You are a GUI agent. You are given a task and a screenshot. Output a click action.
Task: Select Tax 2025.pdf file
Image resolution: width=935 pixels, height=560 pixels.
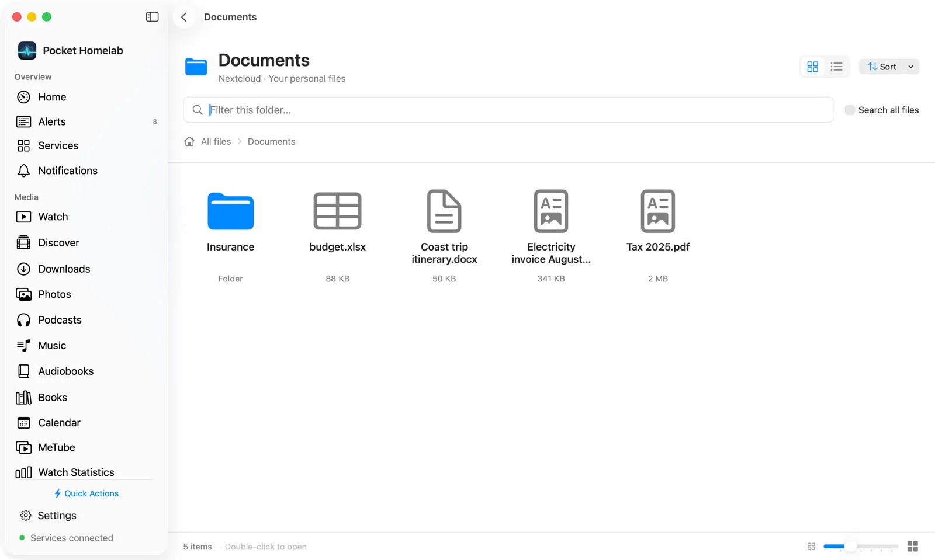(658, 235)
